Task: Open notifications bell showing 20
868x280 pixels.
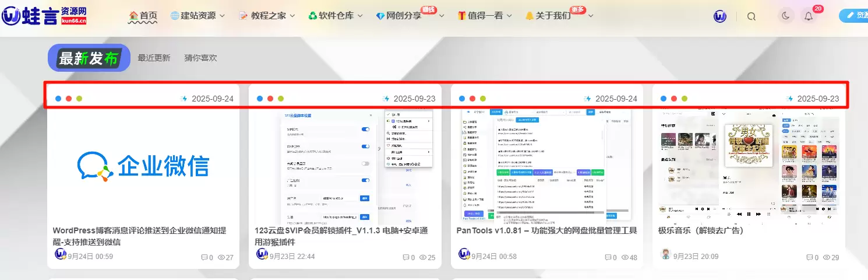Action: (809, 16)
